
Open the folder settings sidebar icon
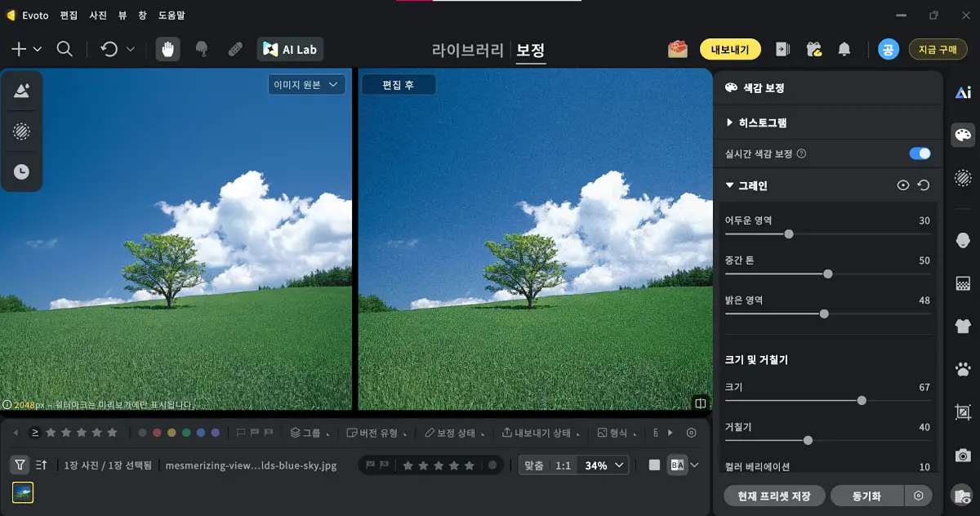coord(963,496)
